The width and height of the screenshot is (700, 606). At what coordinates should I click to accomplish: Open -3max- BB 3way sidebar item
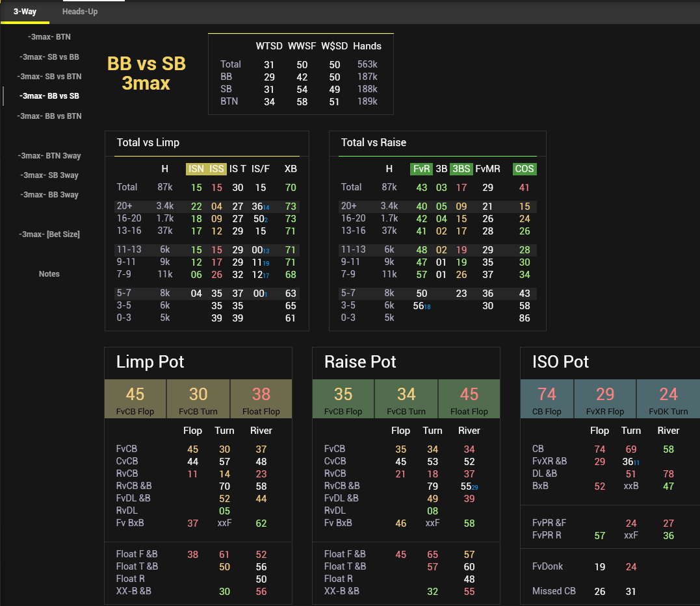(x=49, y=195)
